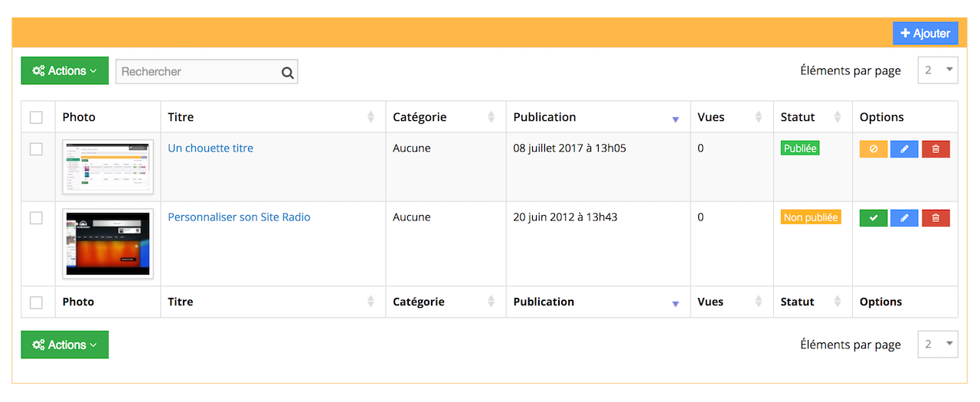Image resolution: width=980 pixels, height=402 pixels.
Task: Delete "Un chouette titre" with trash icon
Action: pyautogui.click(x=936, y=149)
